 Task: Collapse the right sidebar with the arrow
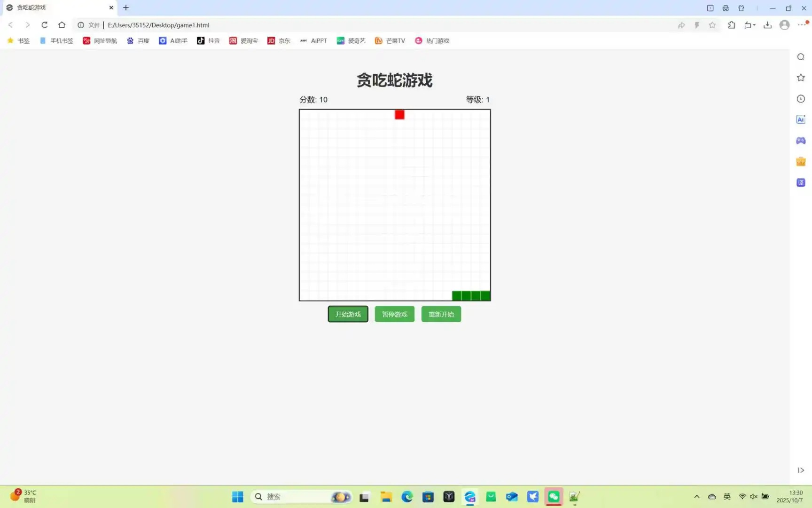pyautogui.click(x=800, y=470)
